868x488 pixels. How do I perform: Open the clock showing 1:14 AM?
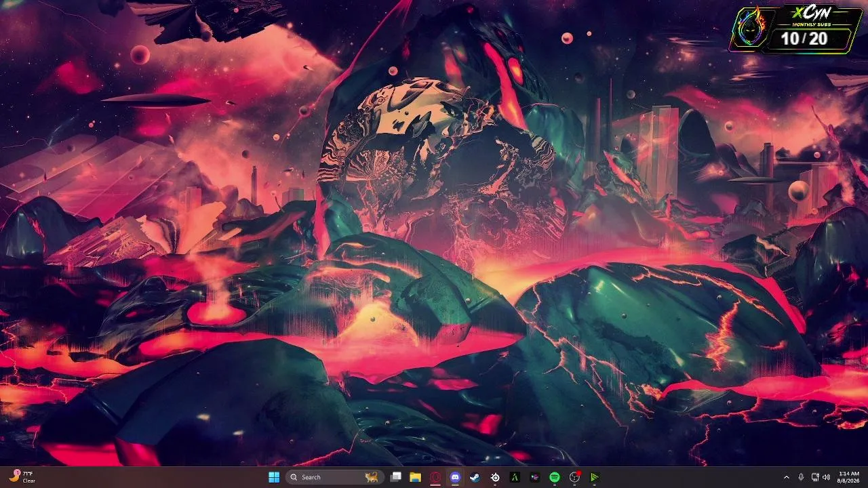click(x=849, y=477)
